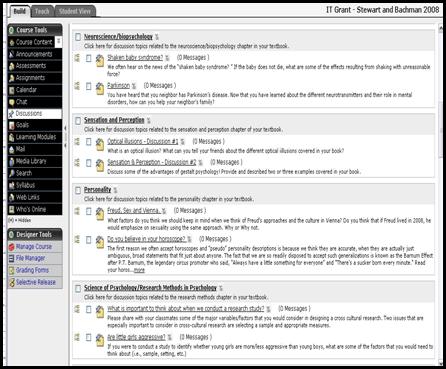
Task: Open action menu next to Science of Psychology title
Action: tap(221, 288)
